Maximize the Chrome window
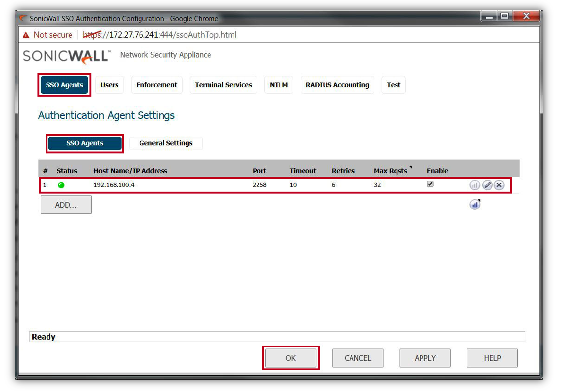This screenshot has width=561, height=392. coord(505,16)
